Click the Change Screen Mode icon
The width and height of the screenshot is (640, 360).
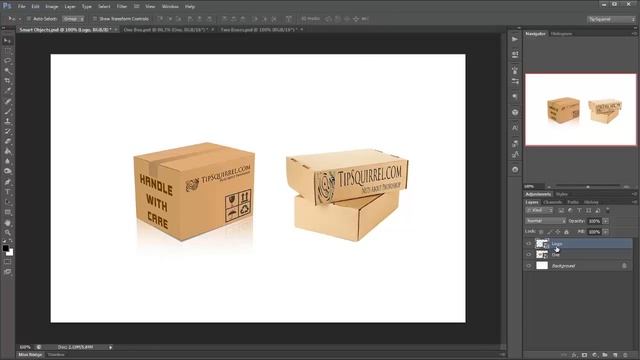click(x=7, y=271)
